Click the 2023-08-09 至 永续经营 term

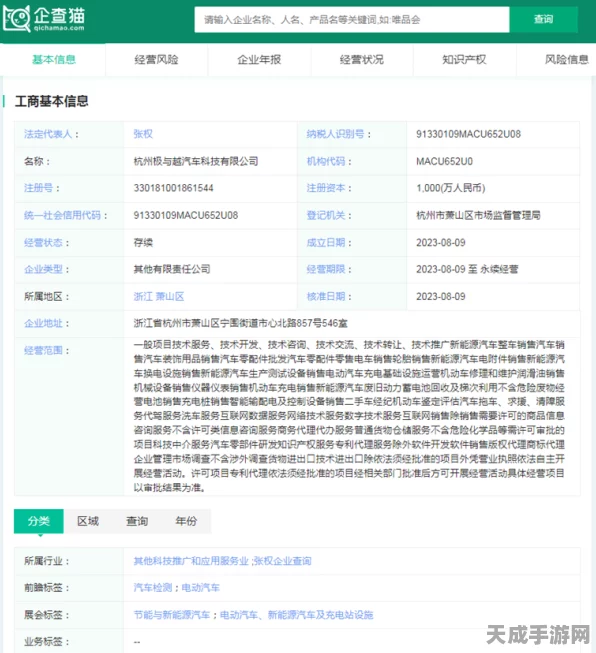point(467,269)
